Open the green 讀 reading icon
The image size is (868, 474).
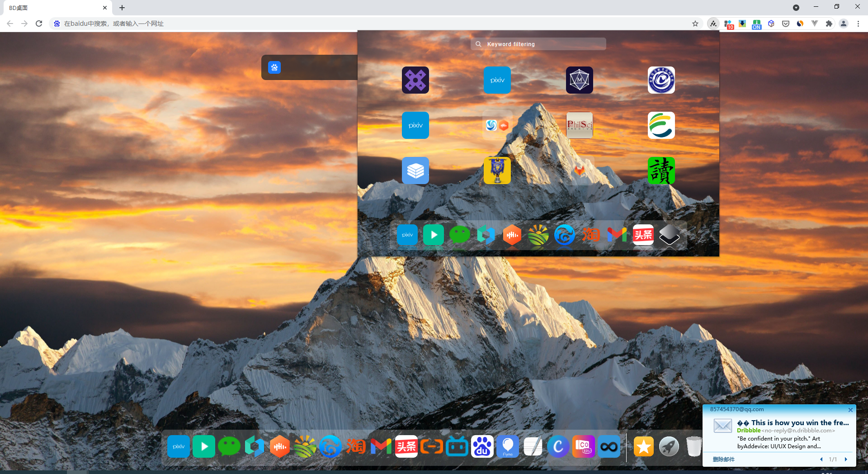(x=661, y=171)
